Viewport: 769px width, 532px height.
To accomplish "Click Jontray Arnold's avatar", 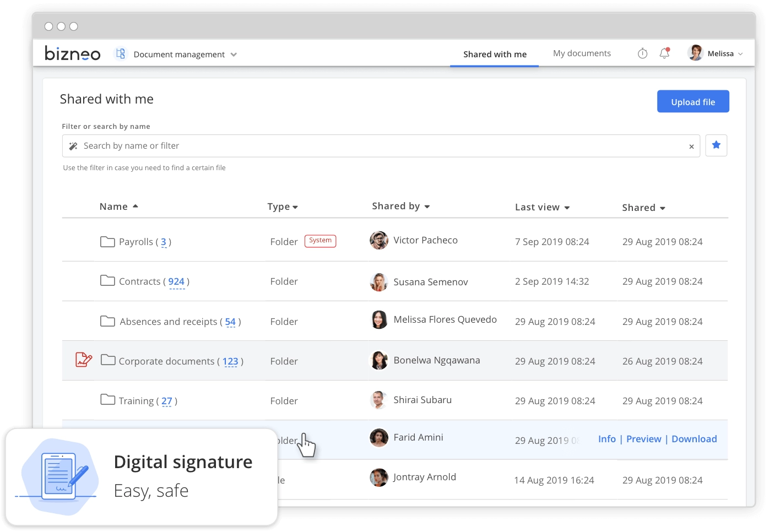I will pyautogui.click(x=379, y=477).
